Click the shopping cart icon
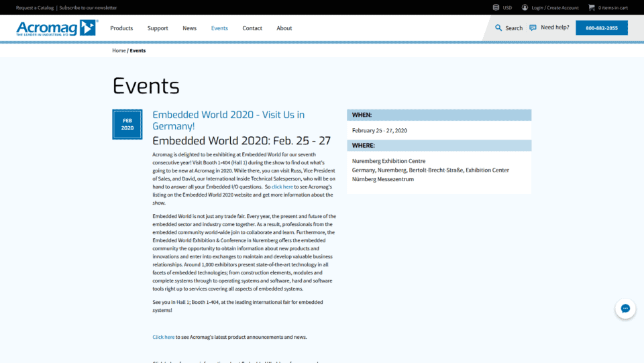This screenshot has height=363, width=644. (x=592, y=7)
